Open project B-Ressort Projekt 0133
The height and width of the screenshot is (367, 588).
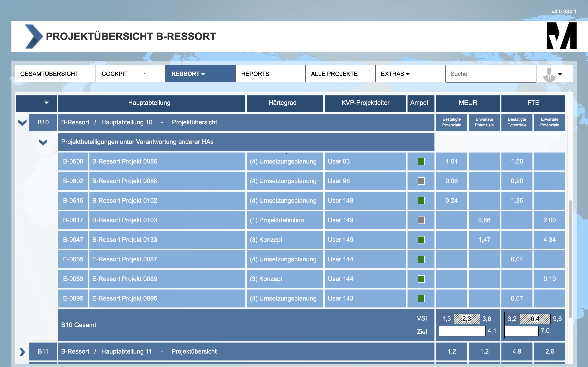[x=125, y=240]
